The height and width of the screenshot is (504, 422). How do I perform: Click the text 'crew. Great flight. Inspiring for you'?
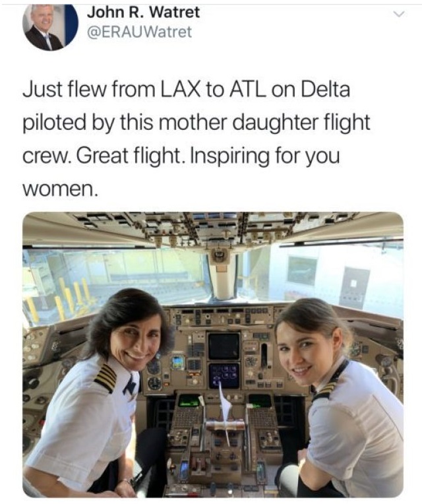click(181, 156)
